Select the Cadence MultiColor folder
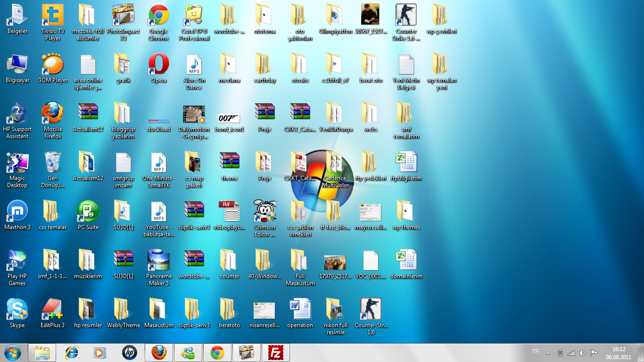 pos(336,169)
